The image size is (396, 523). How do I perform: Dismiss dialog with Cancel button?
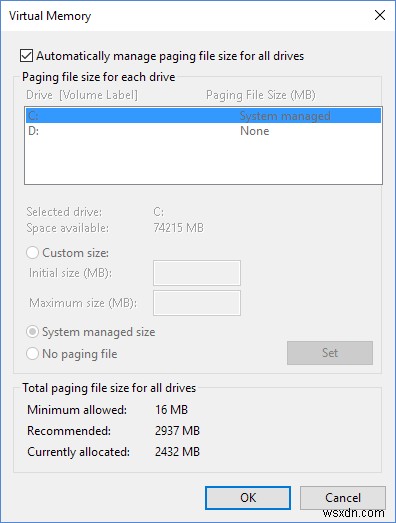pos(343,498)
